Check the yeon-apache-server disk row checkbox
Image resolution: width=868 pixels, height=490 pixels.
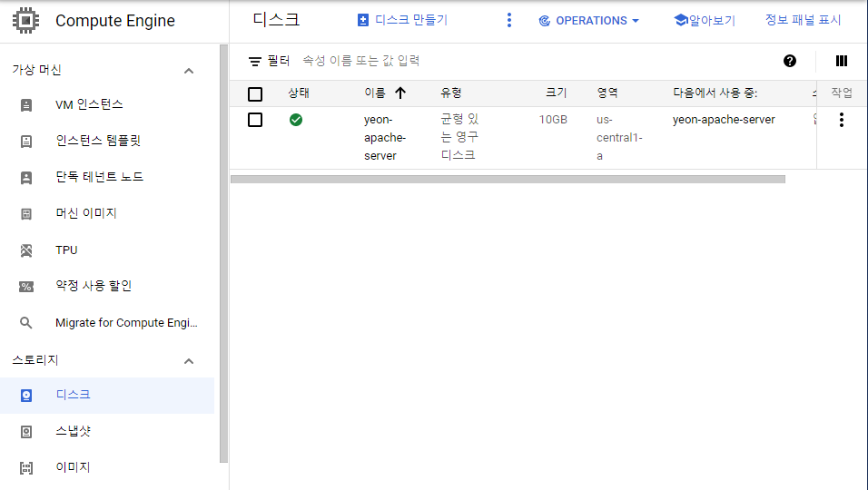[x=255, y=120]
